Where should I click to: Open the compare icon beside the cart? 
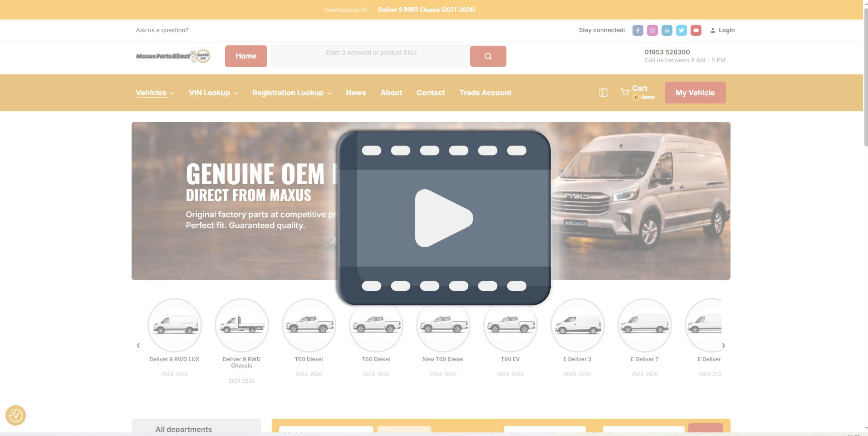pos(603,93)
